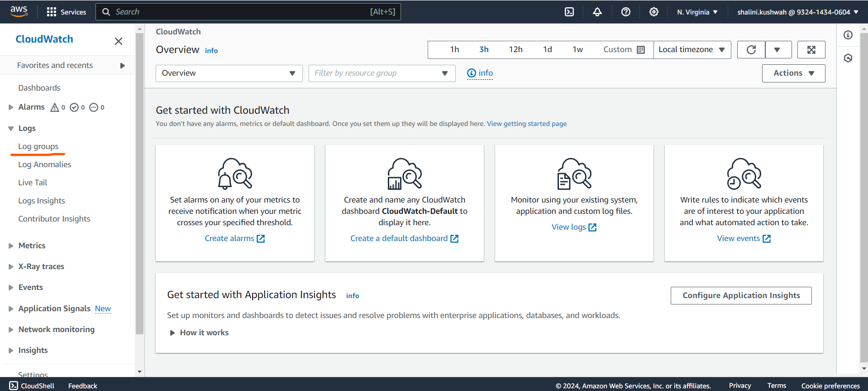Open Live Tail

click(33, 183)
